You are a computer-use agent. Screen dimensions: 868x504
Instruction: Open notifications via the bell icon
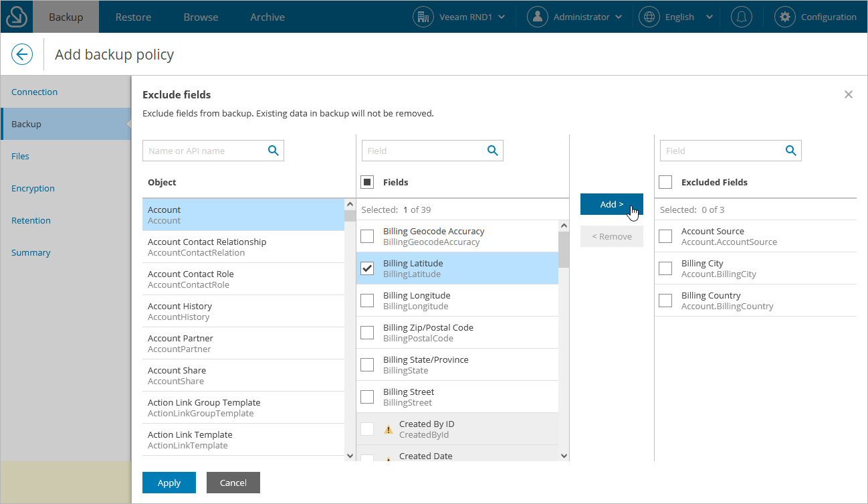(741, 16)
